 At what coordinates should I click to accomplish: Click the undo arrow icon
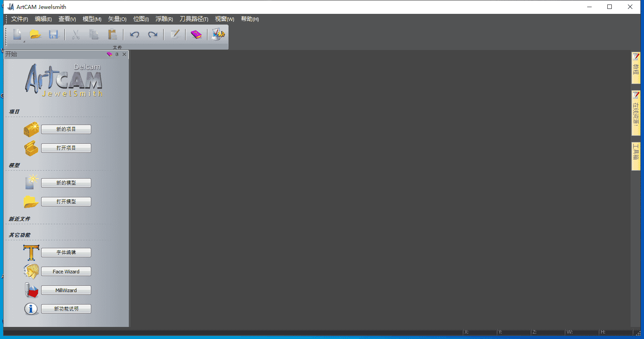click(134, 34)
